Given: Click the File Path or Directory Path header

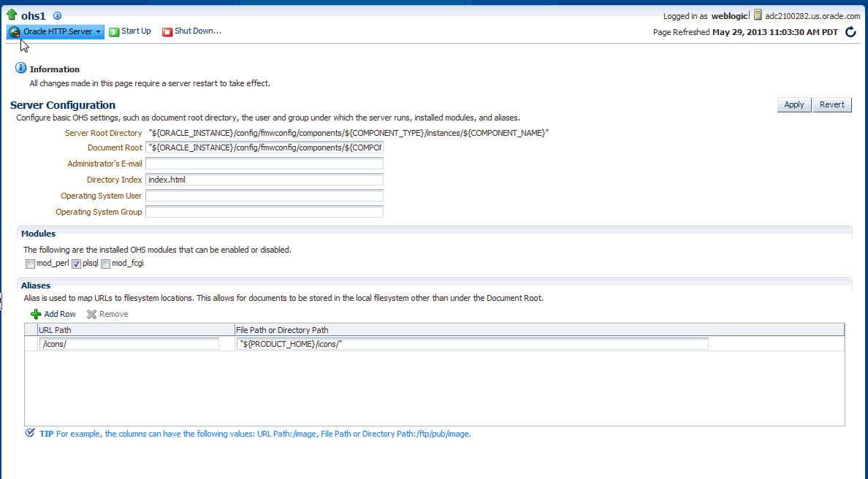Looking at the screenshot, I should point(539,329).
